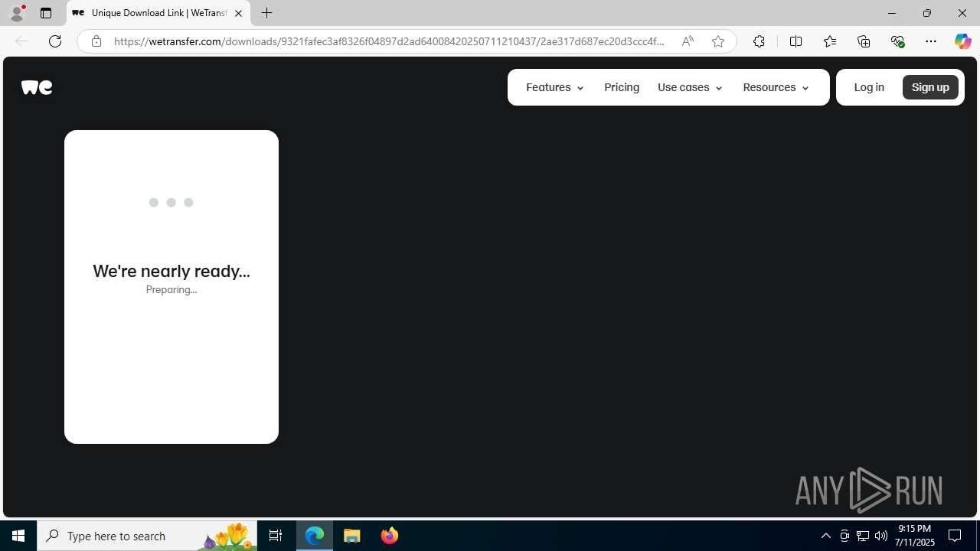
Task: Open Task View on taskbar
Action: (276, 536)
